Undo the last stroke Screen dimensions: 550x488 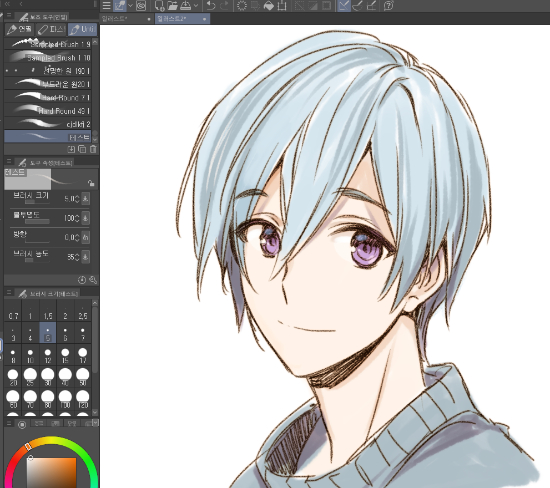(x=211, y=6)
